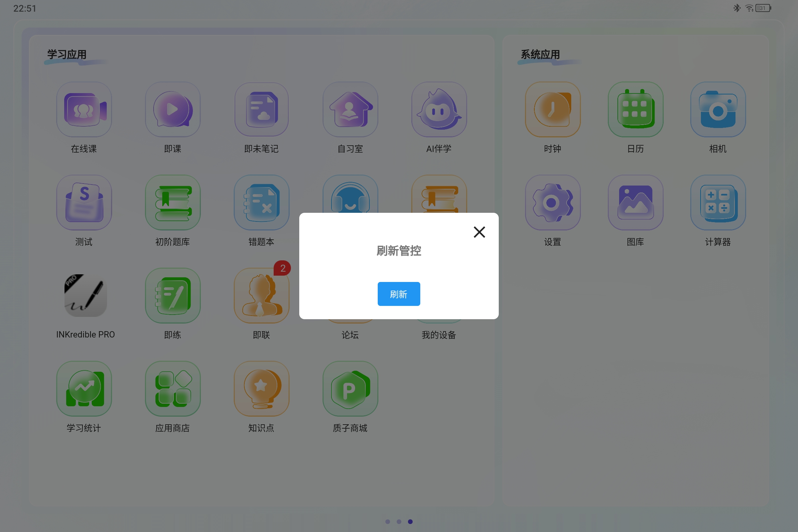Open the INKredible PRO app
This screenshot has height=532, width=798.
(85, 296)
